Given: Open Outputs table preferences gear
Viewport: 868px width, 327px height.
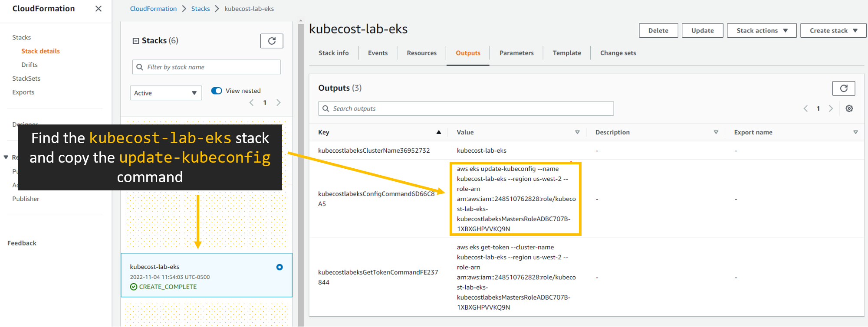Looking at the screenshot, I should point(849,108).
